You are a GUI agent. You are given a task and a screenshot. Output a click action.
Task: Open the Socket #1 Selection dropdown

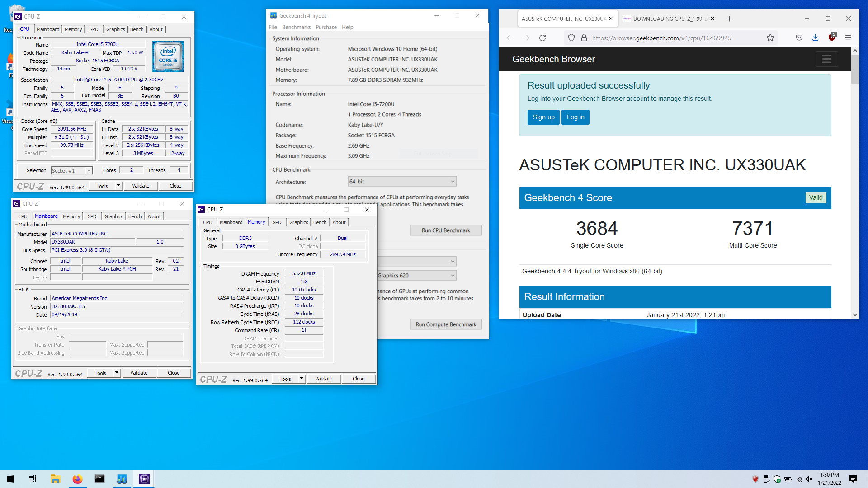coord(71,170)
